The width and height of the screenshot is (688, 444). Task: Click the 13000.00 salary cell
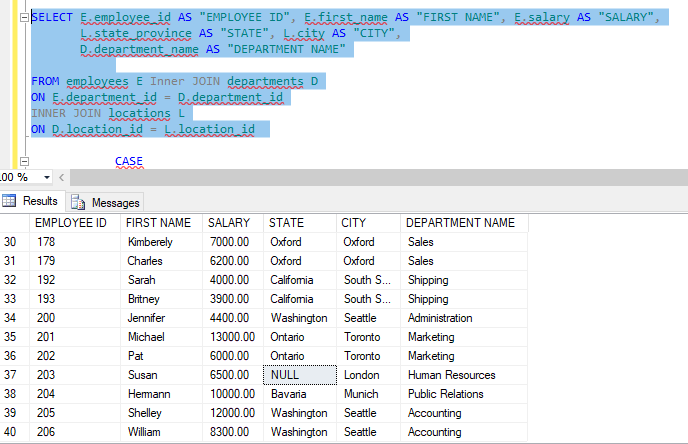click(x=232, y=337)
